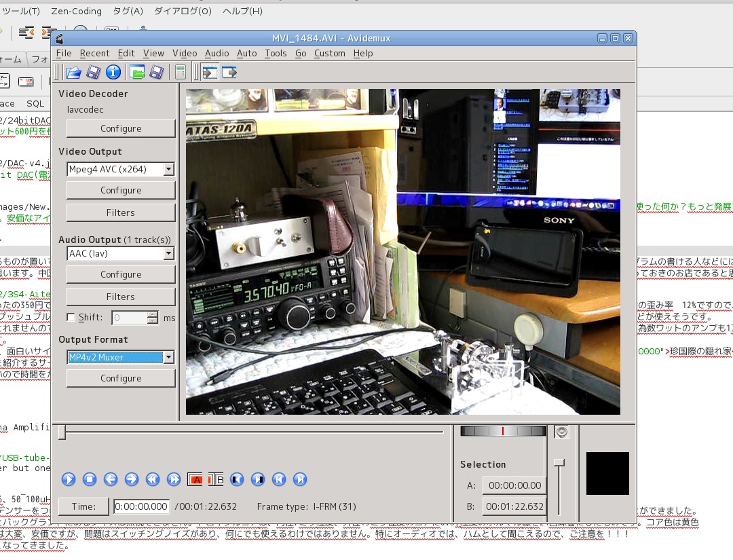Expand the Video Output codec dropdown

click(168, 169)
